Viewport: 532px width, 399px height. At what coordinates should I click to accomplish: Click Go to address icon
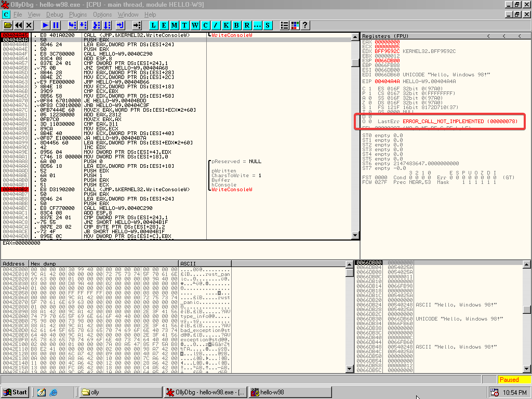click(x=137, y=25)
